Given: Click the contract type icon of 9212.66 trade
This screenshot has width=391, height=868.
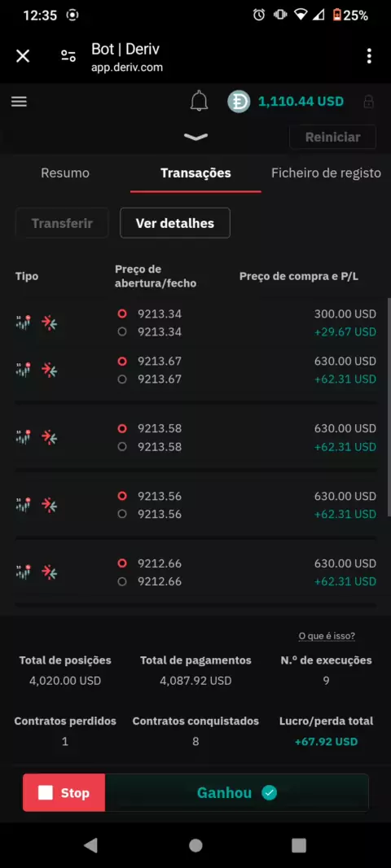Looking at the screenshot, I should coord(50,572).
